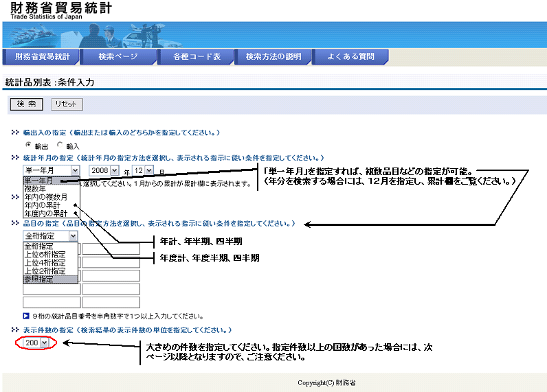The width and height of the screenshot is (547, 392).
Task: Go to the よくある質問 tab
Action: pyautogui.click(x=350, y=56)
